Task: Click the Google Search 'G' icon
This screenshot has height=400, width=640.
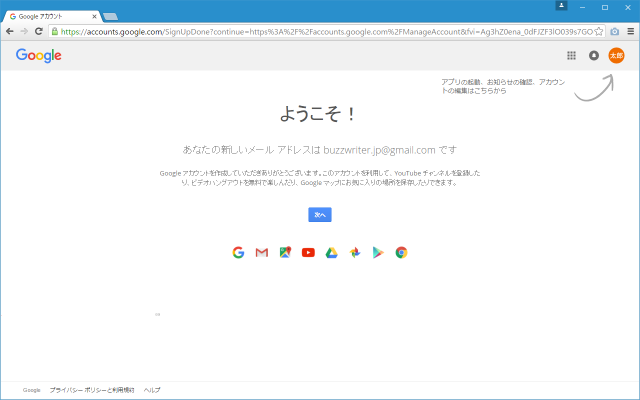Action: [x=238, y=252]
